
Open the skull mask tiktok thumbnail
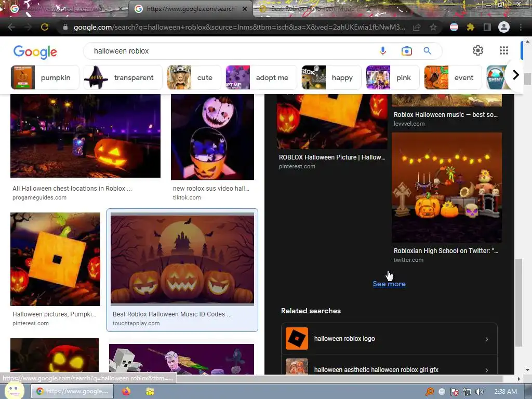[212, 137]
